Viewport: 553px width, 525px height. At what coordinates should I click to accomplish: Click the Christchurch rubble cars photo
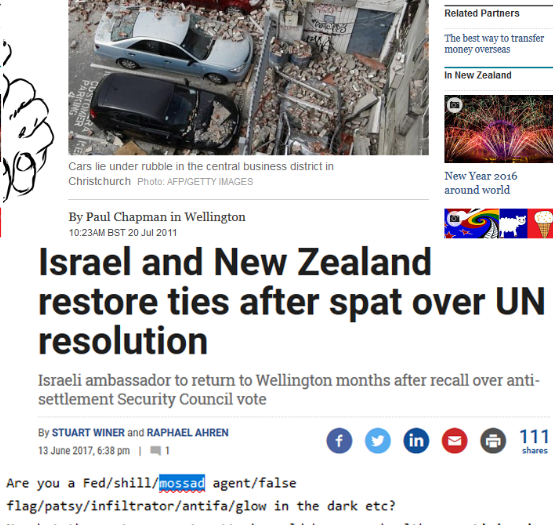pos(248,77)
